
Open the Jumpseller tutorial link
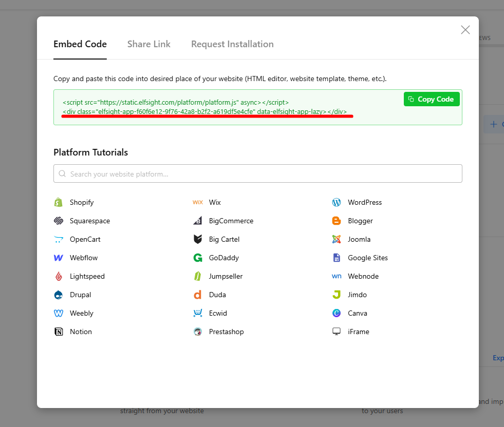226,276
